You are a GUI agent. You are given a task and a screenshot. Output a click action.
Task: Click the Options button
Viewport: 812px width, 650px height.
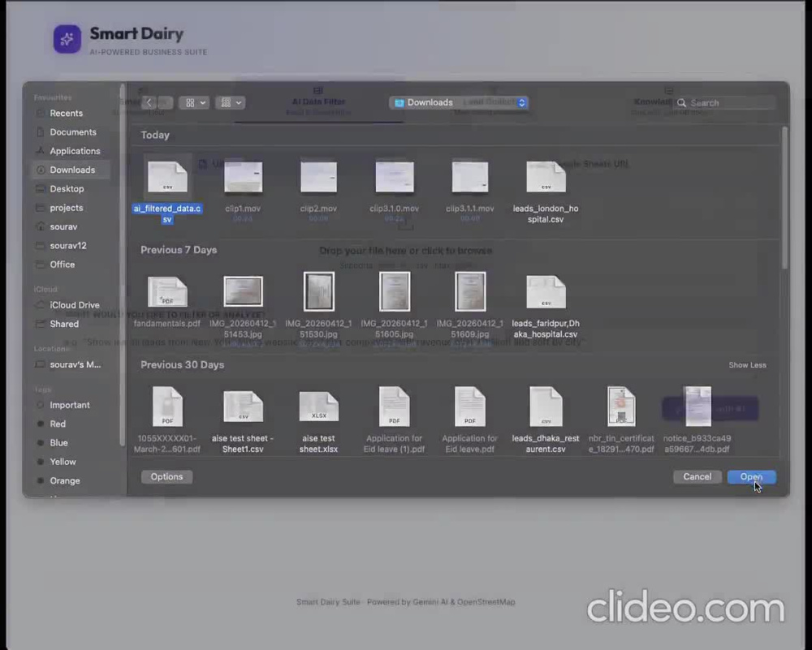(166, 476)
